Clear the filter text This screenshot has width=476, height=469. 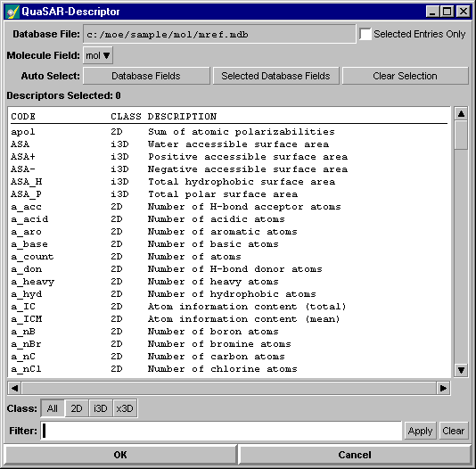453,431
